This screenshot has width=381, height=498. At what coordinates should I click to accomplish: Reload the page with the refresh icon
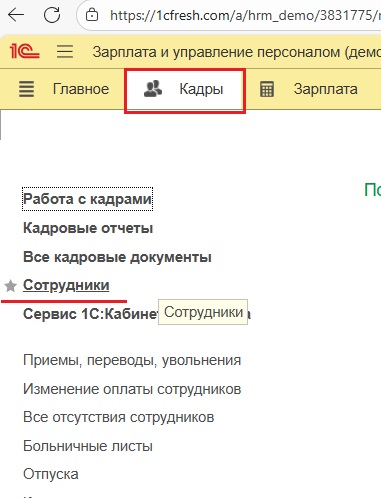tap(52, 15)
